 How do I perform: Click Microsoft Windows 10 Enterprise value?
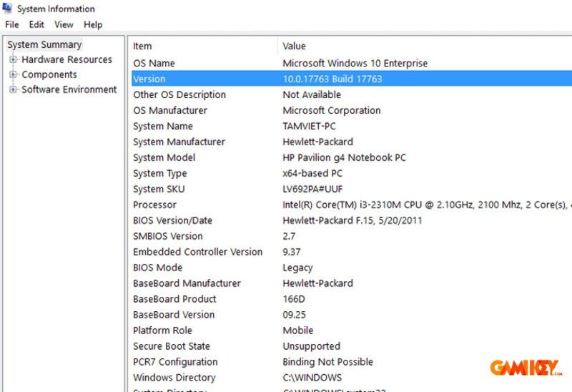[x=355, y=63]
